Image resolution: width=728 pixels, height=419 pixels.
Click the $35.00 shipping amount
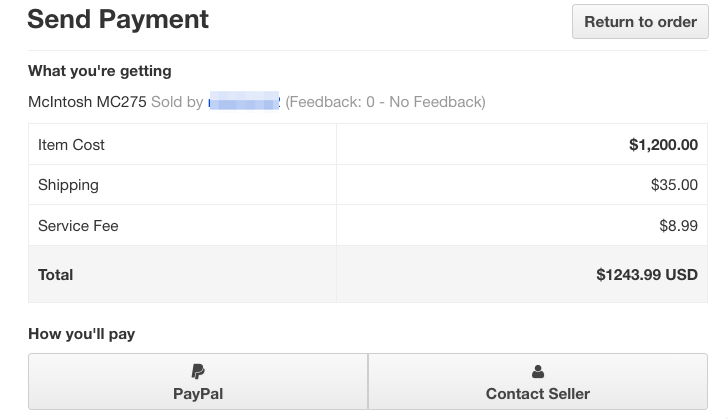pyautogui.click(x=674, y=185)
